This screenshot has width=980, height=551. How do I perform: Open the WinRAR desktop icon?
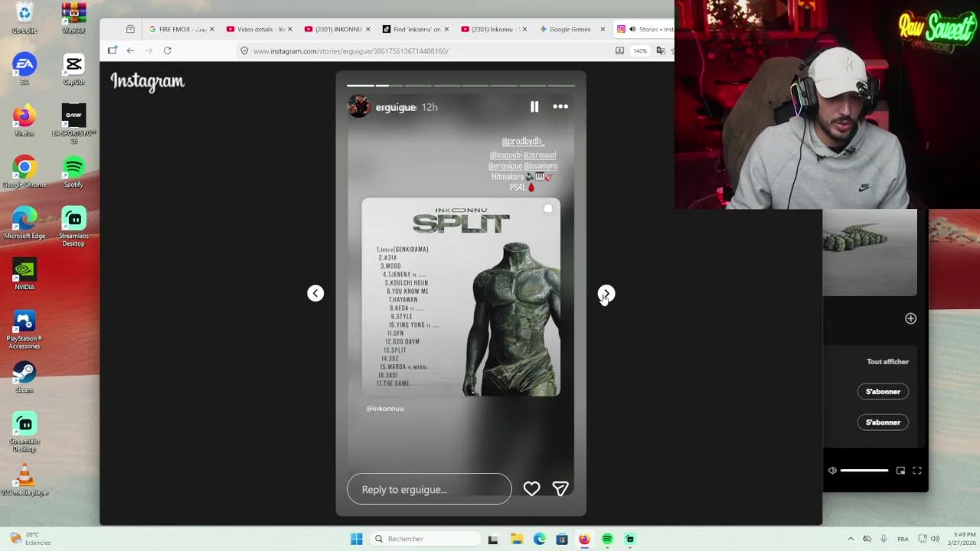73,18
